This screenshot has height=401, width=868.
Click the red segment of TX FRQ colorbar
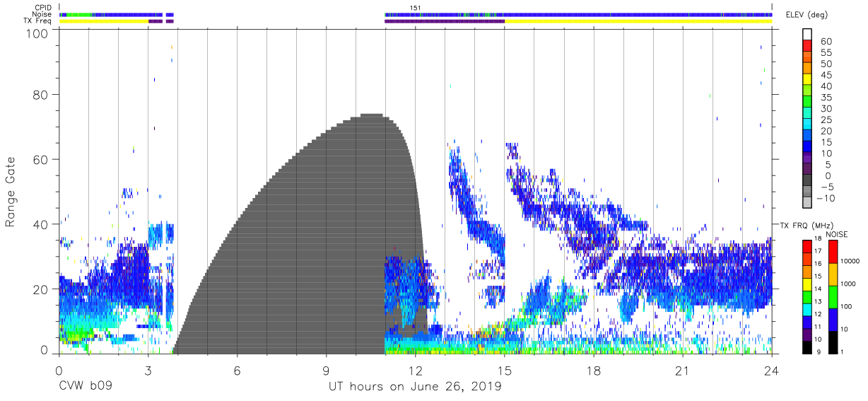(x=807, y=247)
